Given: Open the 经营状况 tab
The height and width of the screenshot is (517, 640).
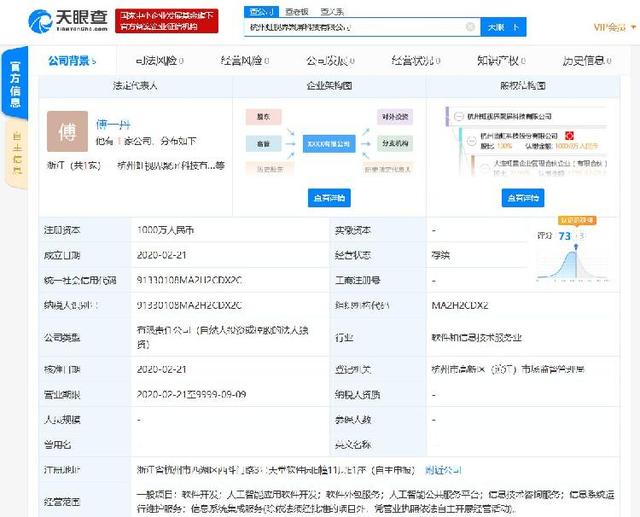Looking at the screenshot, I should [416, 61].
